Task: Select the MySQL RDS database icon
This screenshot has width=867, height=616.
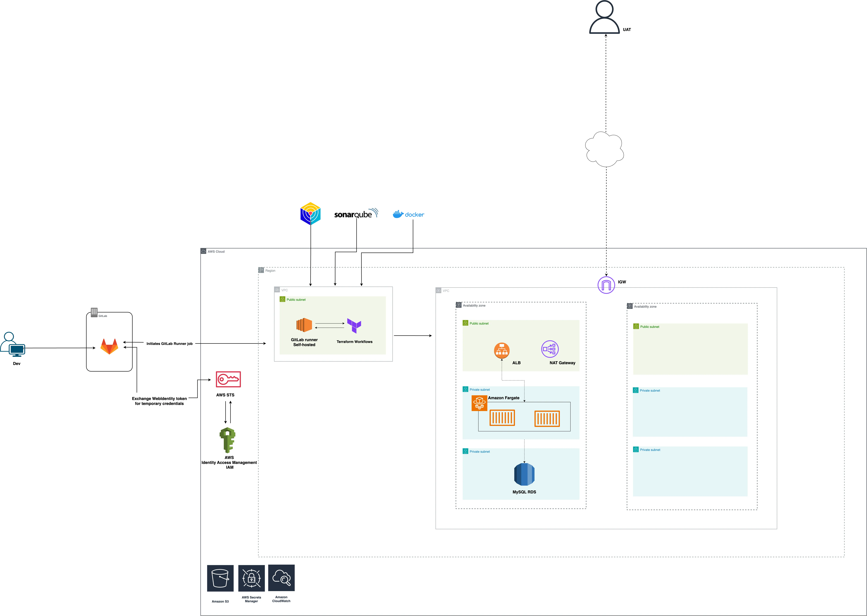Action: 524,474
